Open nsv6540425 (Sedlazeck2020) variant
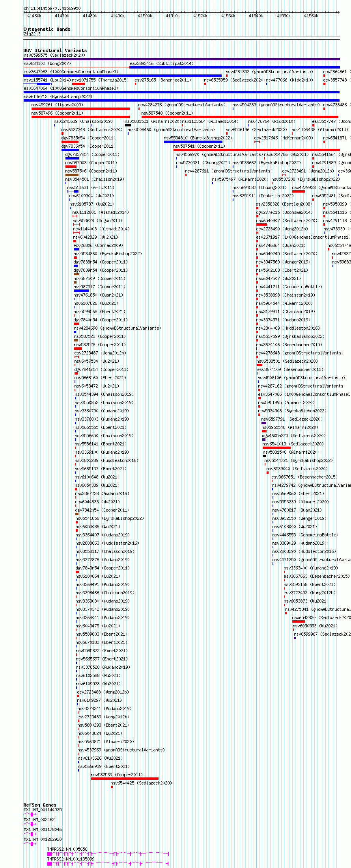Image resolution: width=351 pixels, height=868 pixels. pyautogui.click(x=141, y=783)
